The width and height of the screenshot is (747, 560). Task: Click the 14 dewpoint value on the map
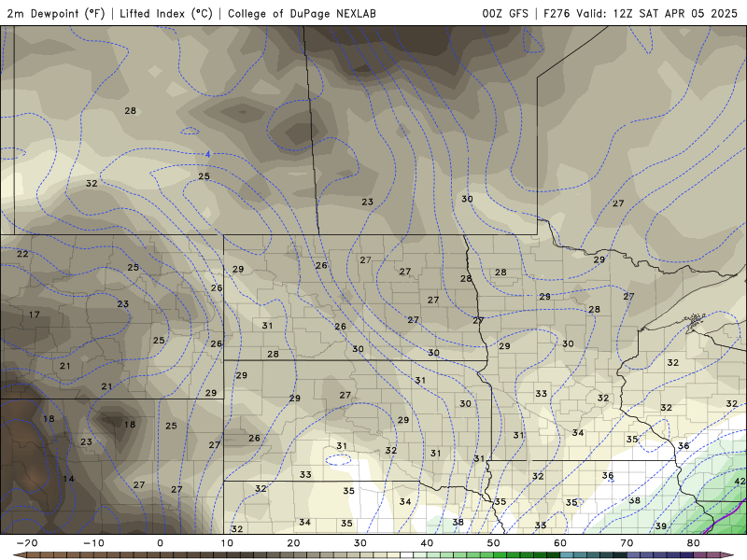pyautogui.click(x=68, y=479)
